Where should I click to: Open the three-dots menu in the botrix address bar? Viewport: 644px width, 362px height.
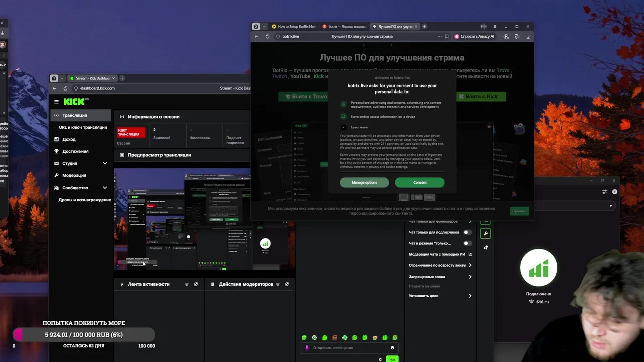coord(439,36)
